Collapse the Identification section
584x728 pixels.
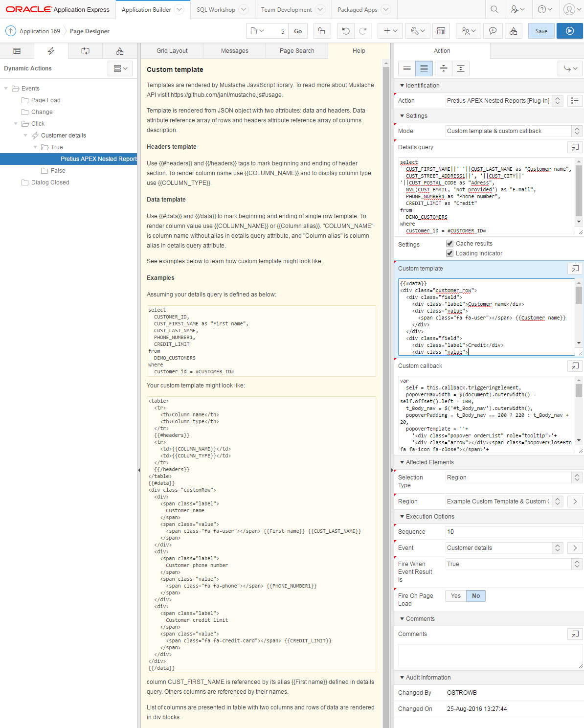coord(402,86)
